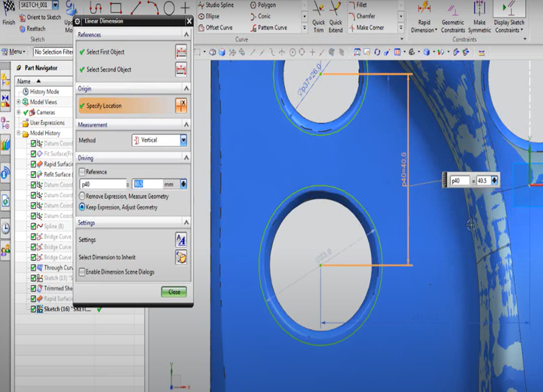Open the No Selection Filter dropdown
The image size is (543, 392).
coord(54,52)
